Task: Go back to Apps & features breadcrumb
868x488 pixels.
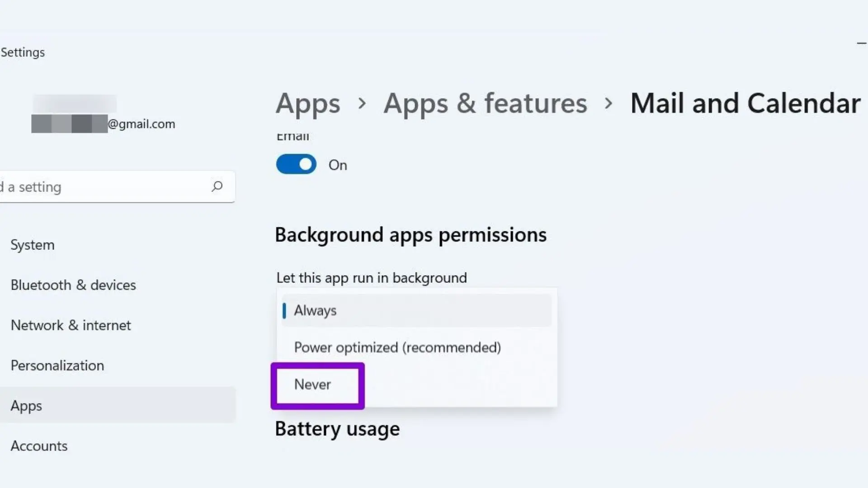Action: 485,103
